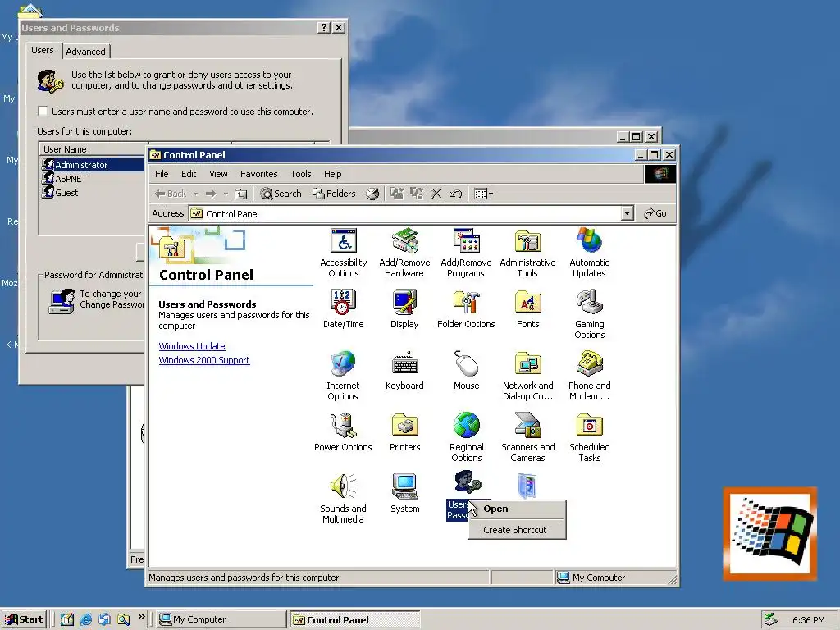
Task: Click the Go button
Action: pos(655,213)
